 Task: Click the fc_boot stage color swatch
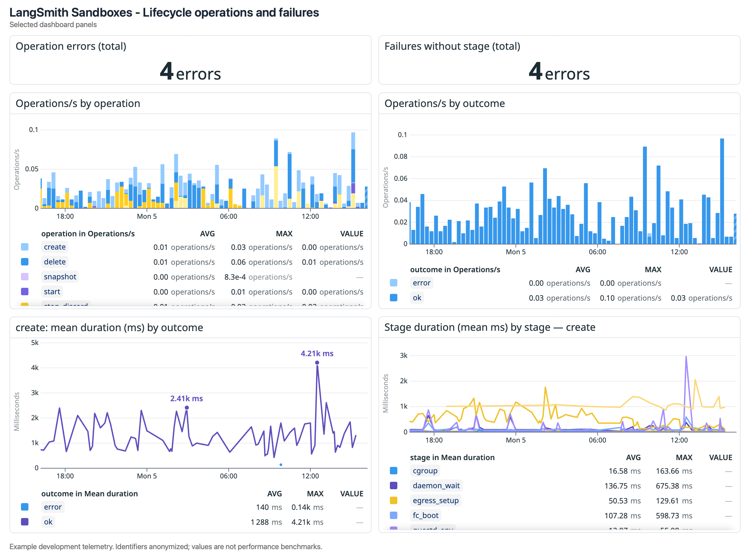(394, 515)
